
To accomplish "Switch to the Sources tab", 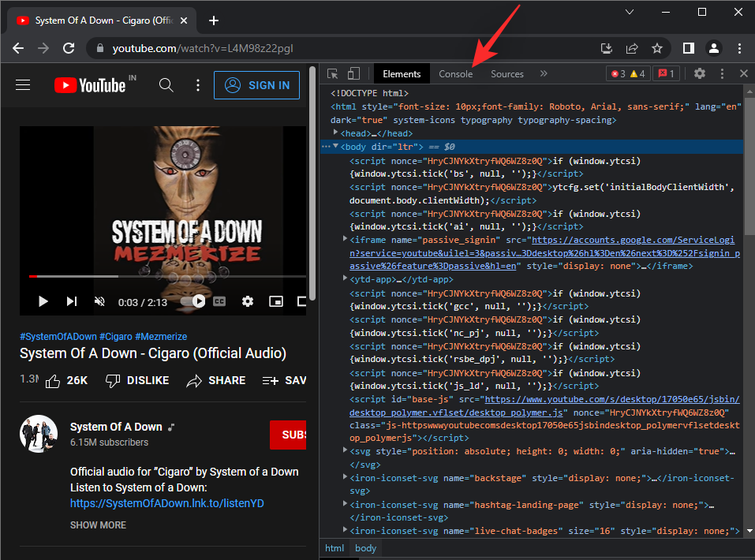I will coord(507,74).
